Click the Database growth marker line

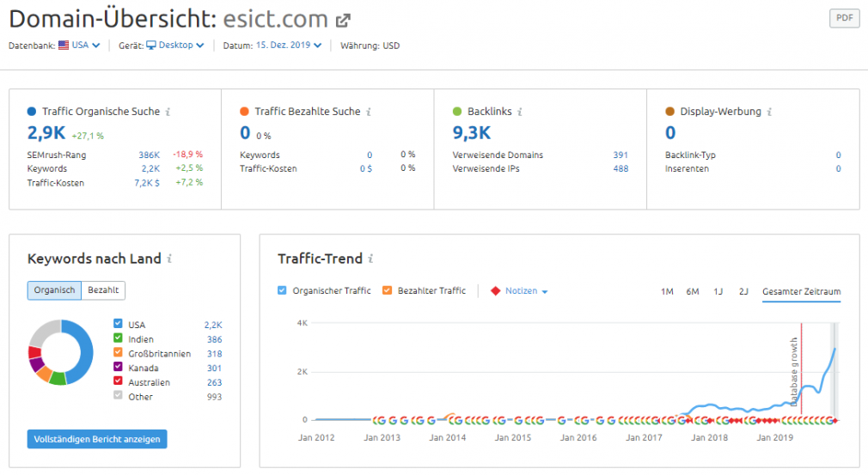[801, 370]
